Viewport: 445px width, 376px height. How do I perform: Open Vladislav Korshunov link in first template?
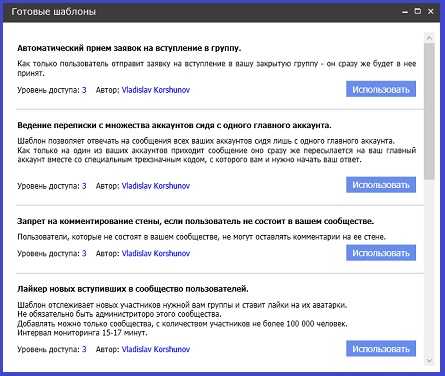click(156, 90)
